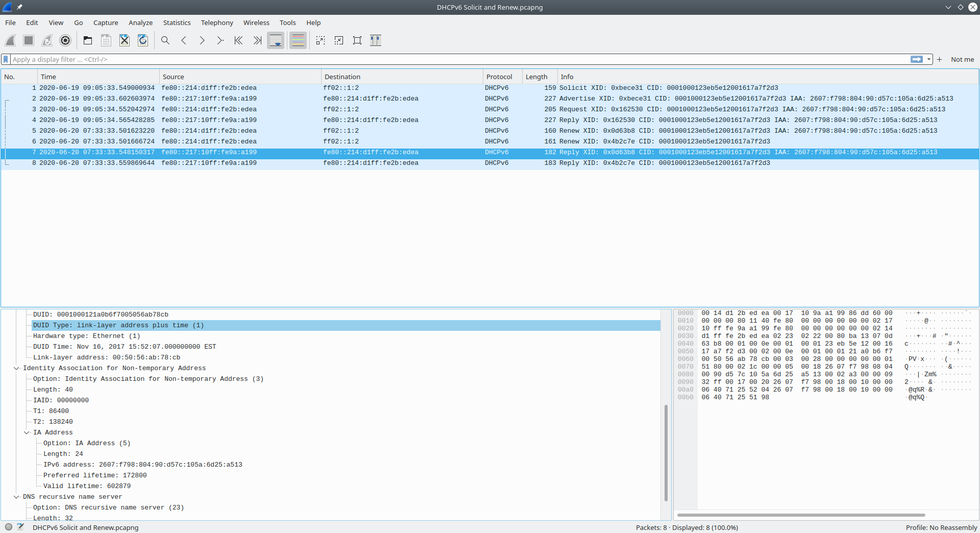Jump to first packet icon
Viewport: 980px width, 533px height.
(239, 40)
